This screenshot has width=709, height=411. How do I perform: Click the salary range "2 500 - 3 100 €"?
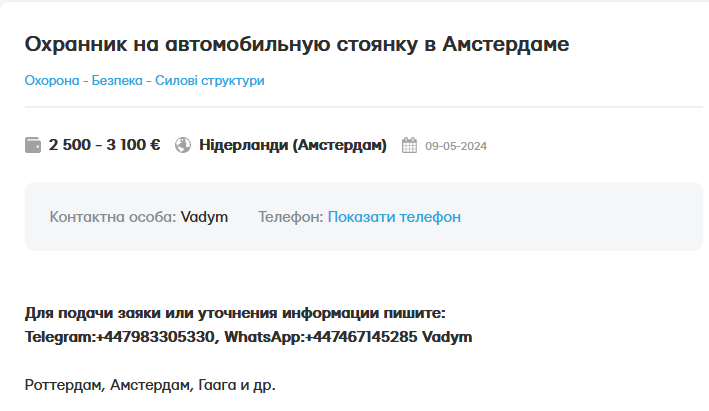(104, 146)
